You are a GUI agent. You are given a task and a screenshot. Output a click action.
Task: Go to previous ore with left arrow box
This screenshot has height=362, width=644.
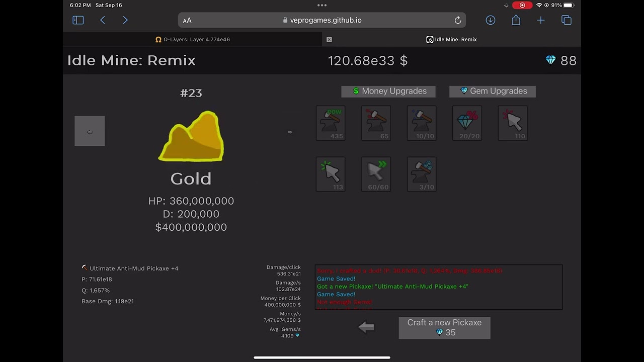tap(90, 131)
